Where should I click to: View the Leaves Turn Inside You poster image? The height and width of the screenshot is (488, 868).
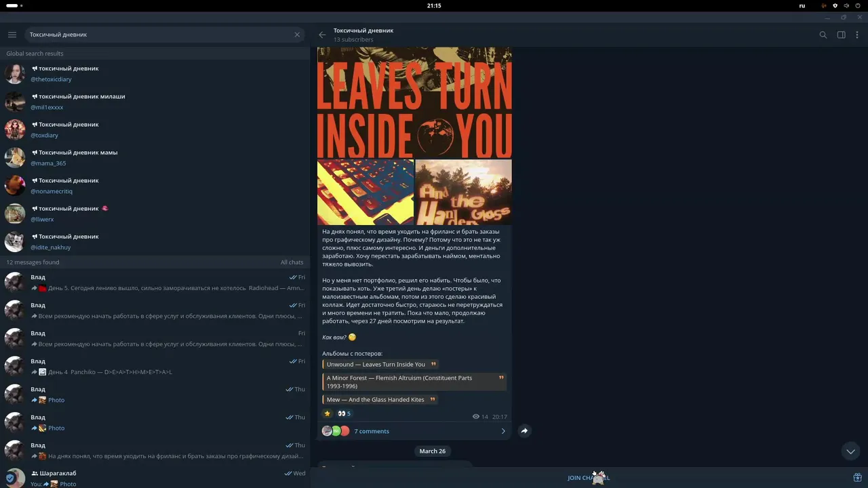coord(414,102)
